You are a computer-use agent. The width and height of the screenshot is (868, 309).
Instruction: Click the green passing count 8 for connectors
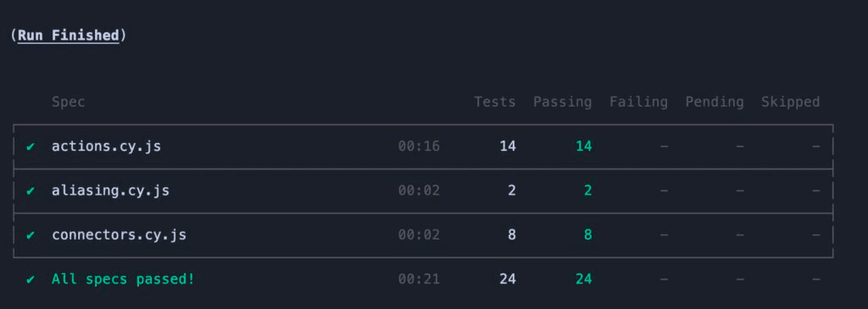(x=588, y=235)
